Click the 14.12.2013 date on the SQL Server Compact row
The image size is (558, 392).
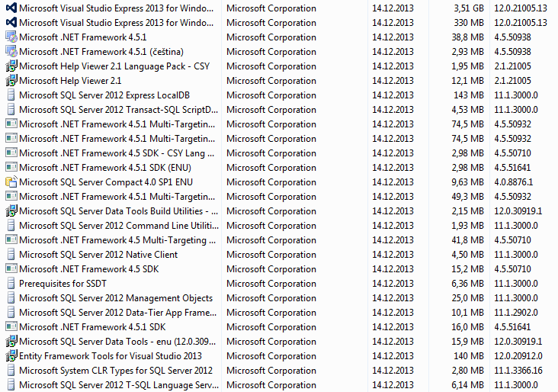point(393,182)
